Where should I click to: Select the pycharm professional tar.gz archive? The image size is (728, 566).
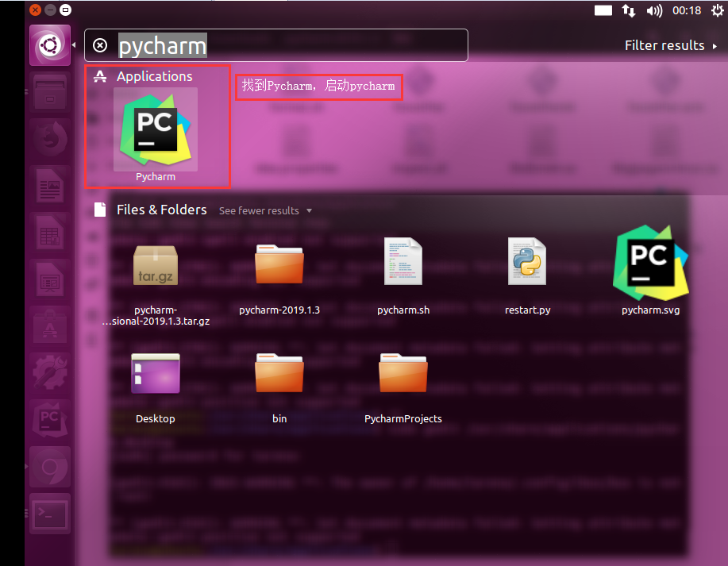(x=156, y=262)
